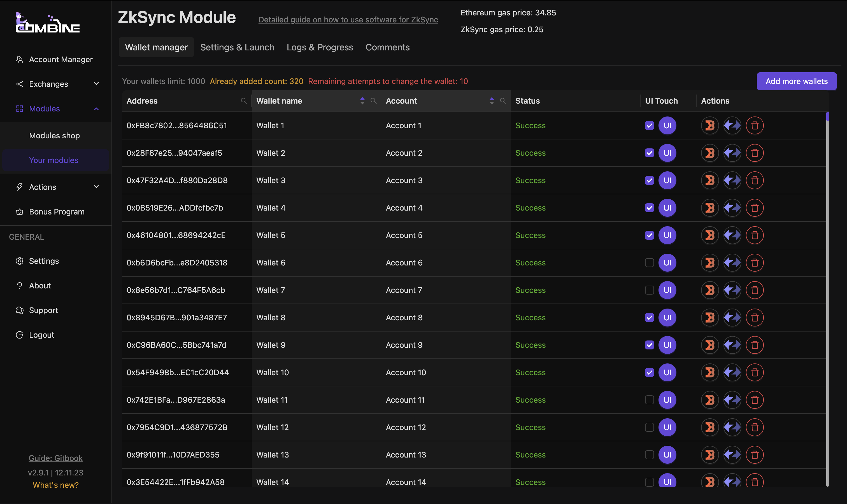847x504 pixels.
Task: Open Settings under General
Action: pyautogui.click(x=56, y=261)
